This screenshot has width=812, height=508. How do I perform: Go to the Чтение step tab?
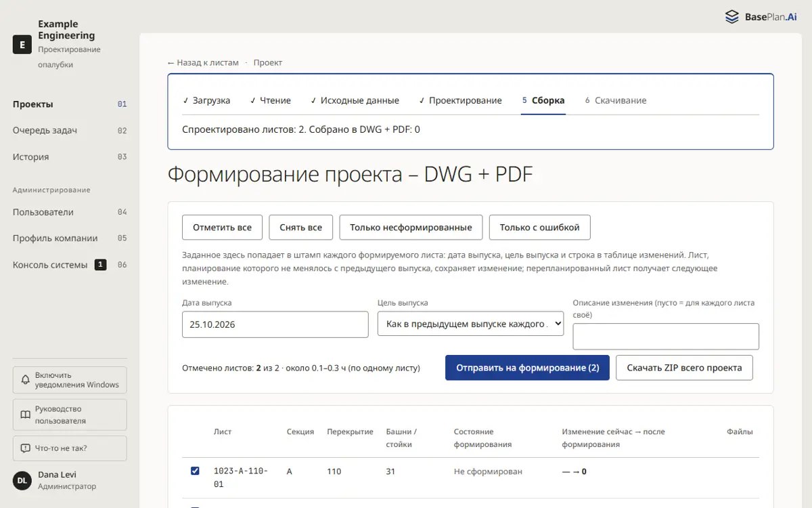click(270, 100)
